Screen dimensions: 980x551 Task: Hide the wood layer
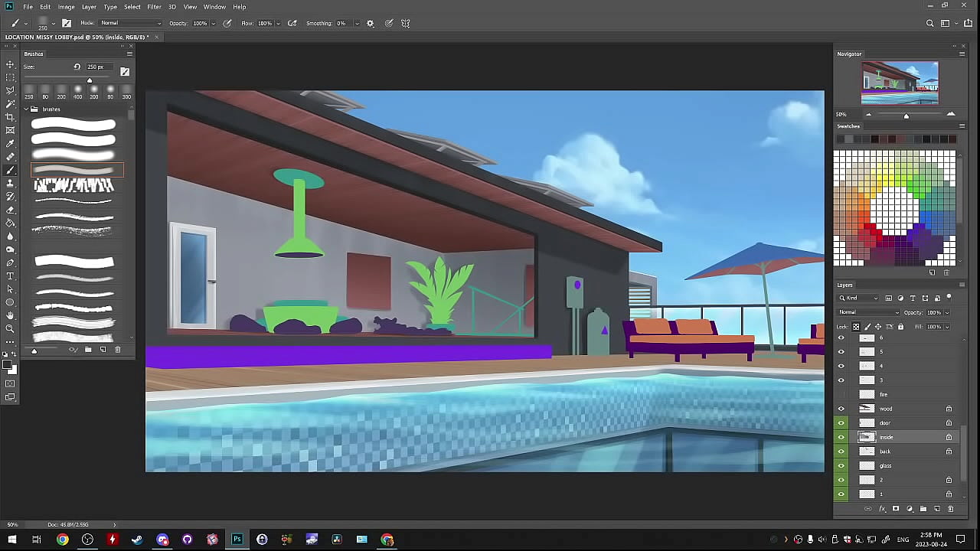tap(841, 409)
